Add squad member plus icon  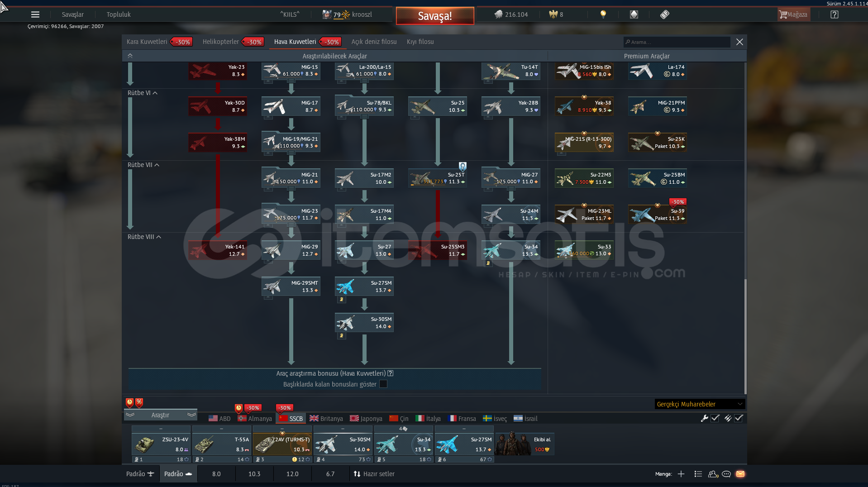click(x=681, y=474)
